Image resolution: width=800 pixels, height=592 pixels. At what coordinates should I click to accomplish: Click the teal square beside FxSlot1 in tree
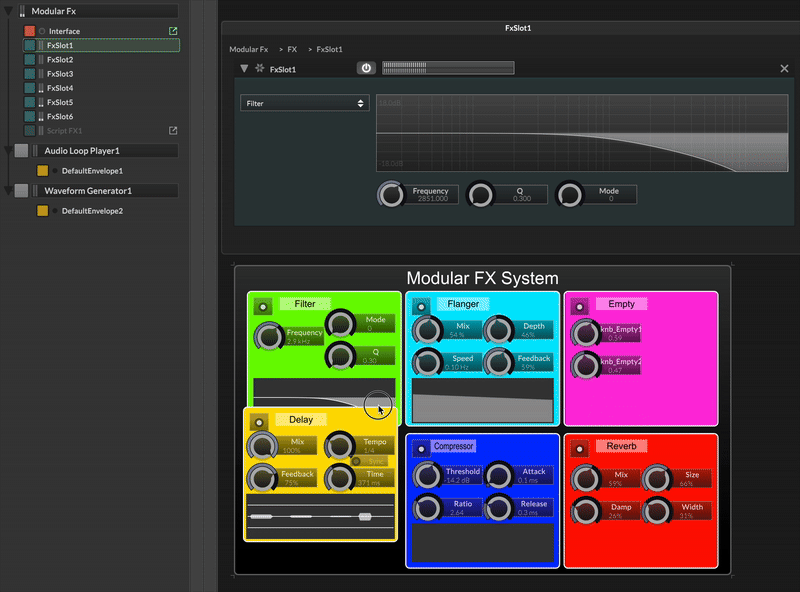click(x=30, y=45)
